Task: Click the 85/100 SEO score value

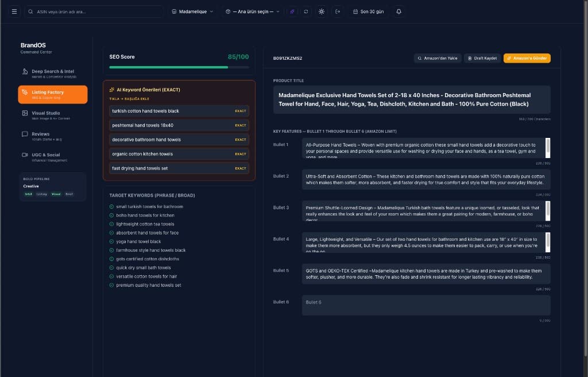Action: point(238,57)
